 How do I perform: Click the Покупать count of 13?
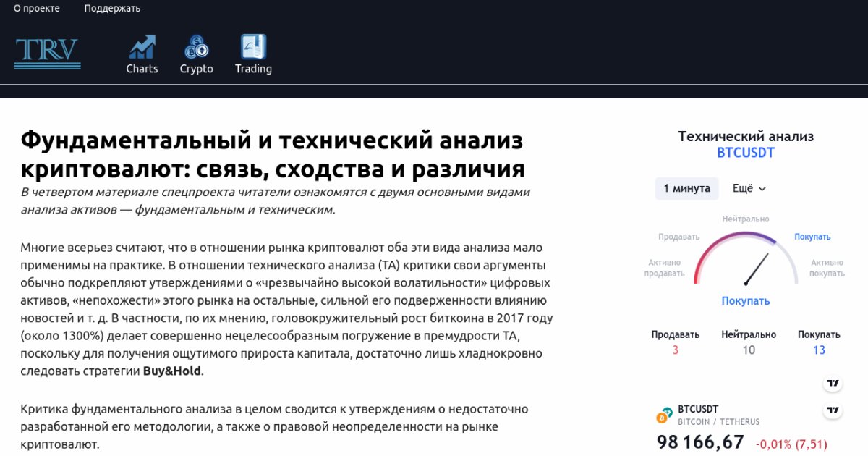(818, 350)
